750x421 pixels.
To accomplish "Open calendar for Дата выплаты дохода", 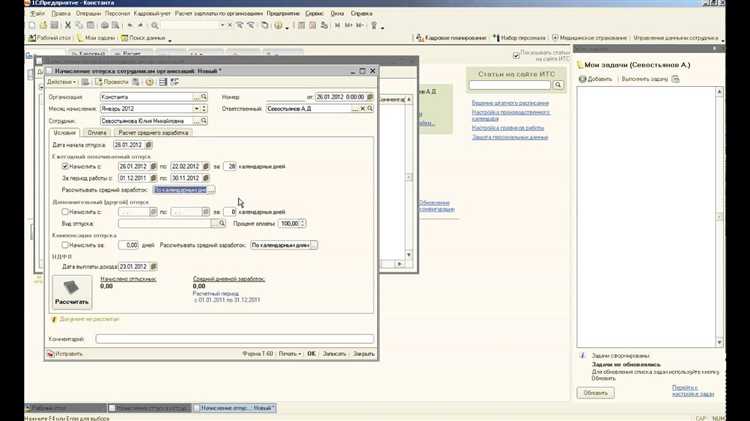I will click(153, 266).
